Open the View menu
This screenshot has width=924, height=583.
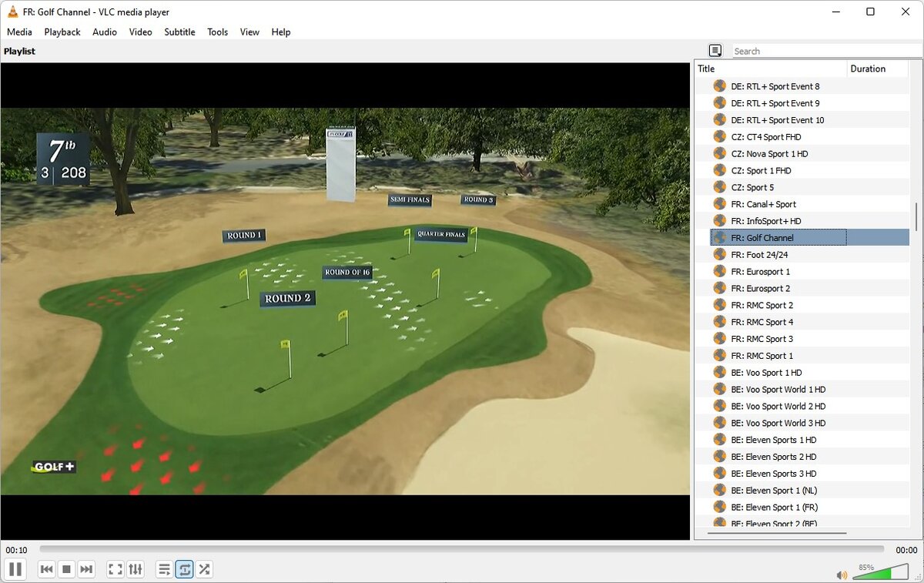point(249,32)
